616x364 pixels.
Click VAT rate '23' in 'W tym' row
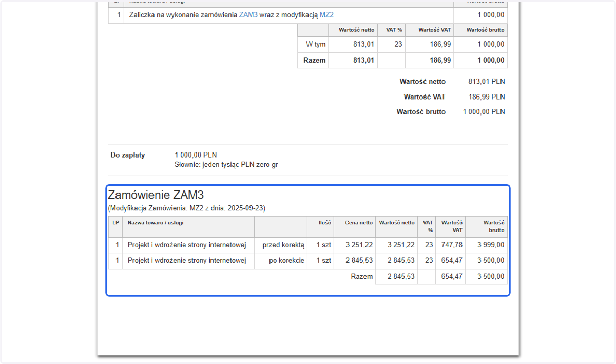(398, 45)
